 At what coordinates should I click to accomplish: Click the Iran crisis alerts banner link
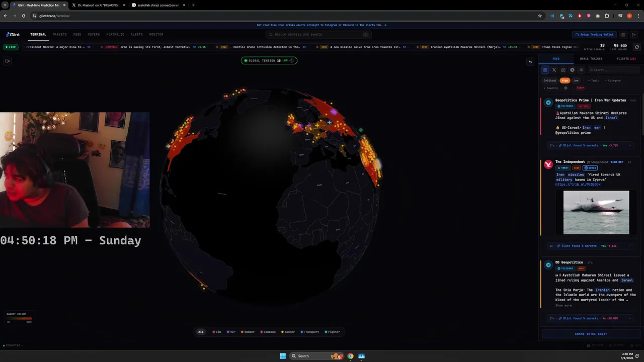322,25
